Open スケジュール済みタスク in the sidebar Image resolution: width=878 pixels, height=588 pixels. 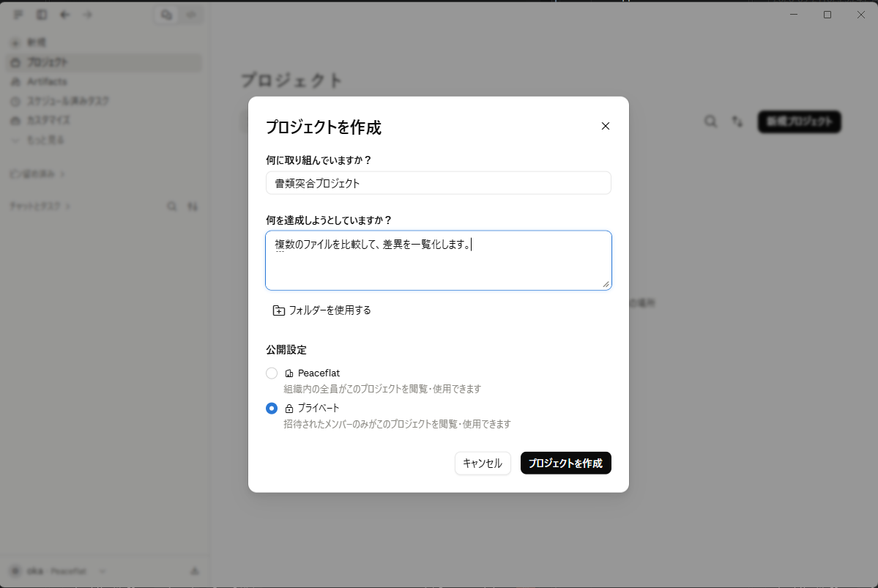pos(105,101)
